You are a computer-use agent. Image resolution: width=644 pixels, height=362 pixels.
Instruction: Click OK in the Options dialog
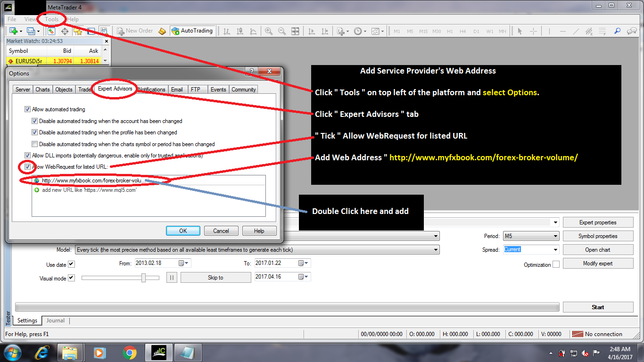(183, 231)
